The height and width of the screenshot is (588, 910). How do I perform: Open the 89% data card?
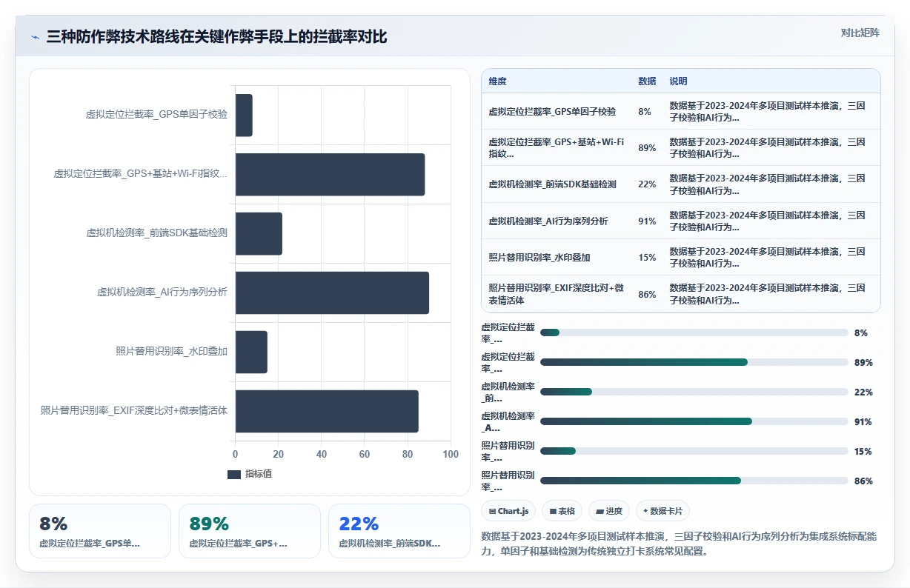250,531
